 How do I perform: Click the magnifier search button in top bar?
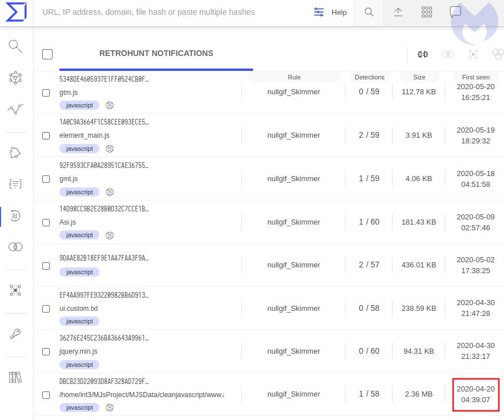[369, 13]
